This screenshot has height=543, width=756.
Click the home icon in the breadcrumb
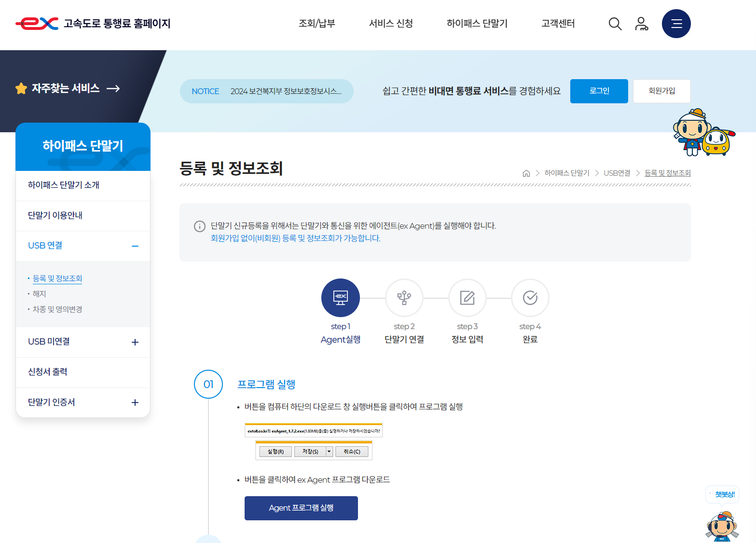point(526,173)
